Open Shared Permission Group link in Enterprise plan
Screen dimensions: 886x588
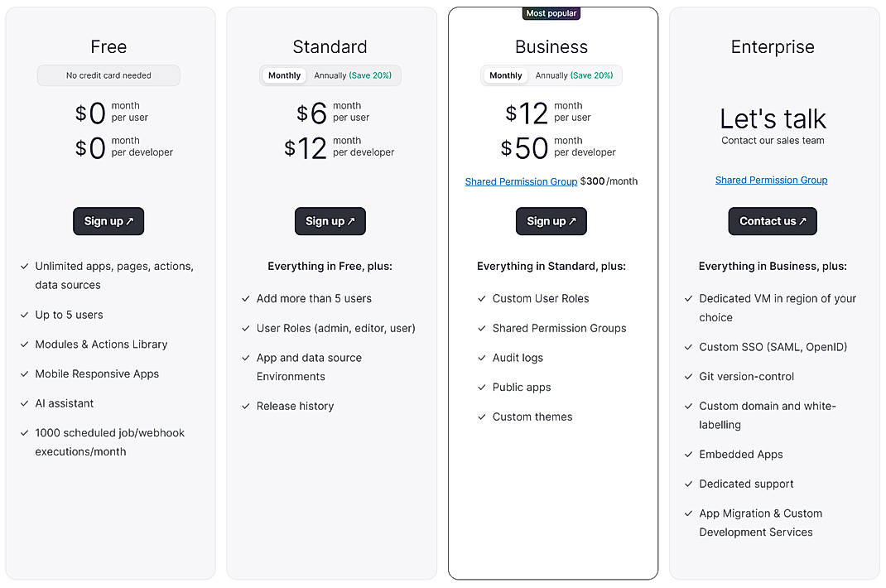pos(771,180)
